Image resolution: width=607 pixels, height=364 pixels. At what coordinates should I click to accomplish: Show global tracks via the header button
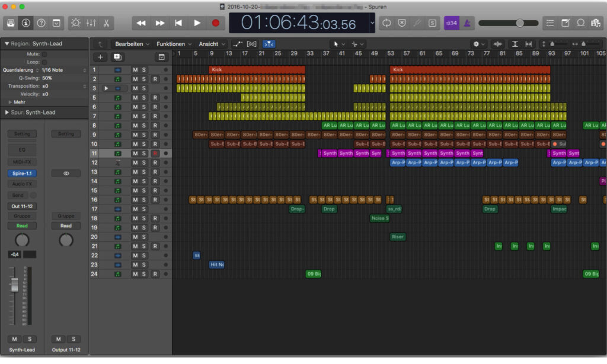161,58
